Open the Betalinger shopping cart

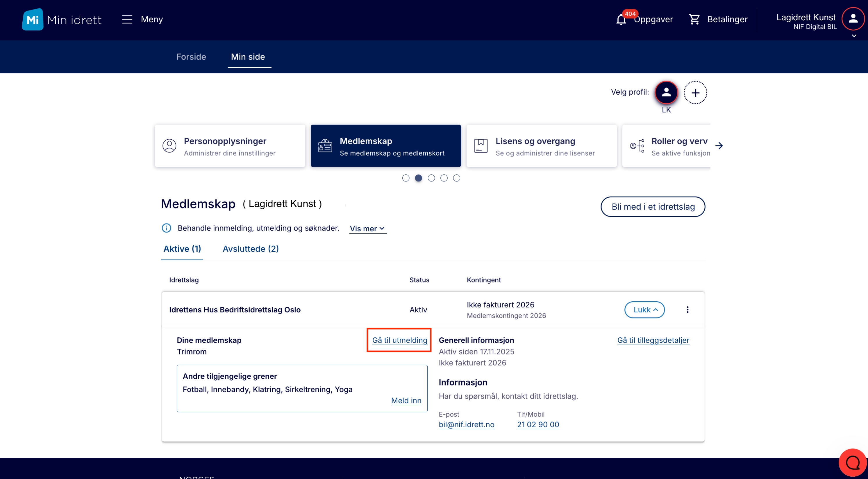click(694, 19)
